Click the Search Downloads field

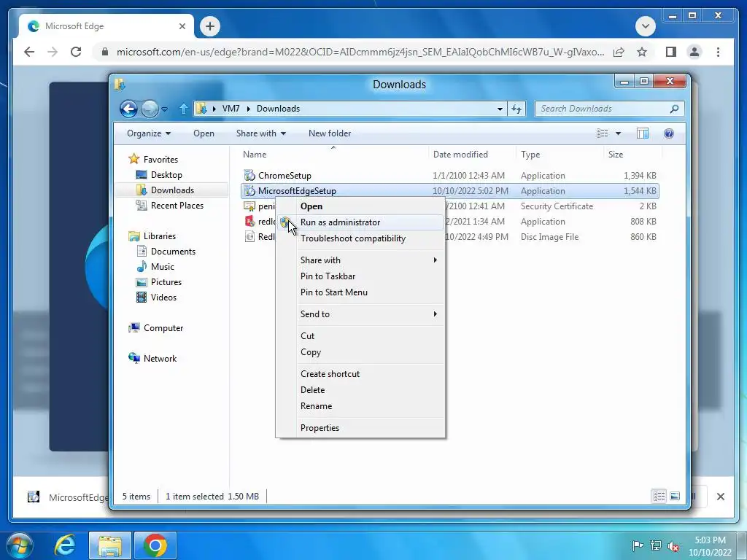[x=609, y=109]
